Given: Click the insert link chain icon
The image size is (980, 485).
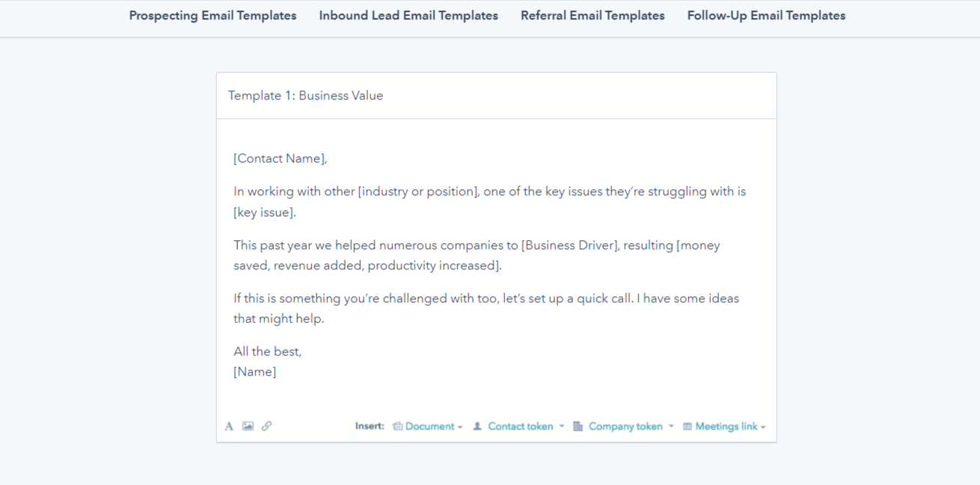Looking at the screenshot, I should point(267,426).
